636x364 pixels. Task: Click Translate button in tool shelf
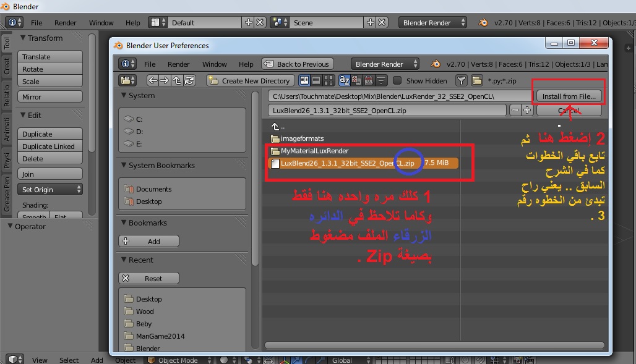pos(50,57)
